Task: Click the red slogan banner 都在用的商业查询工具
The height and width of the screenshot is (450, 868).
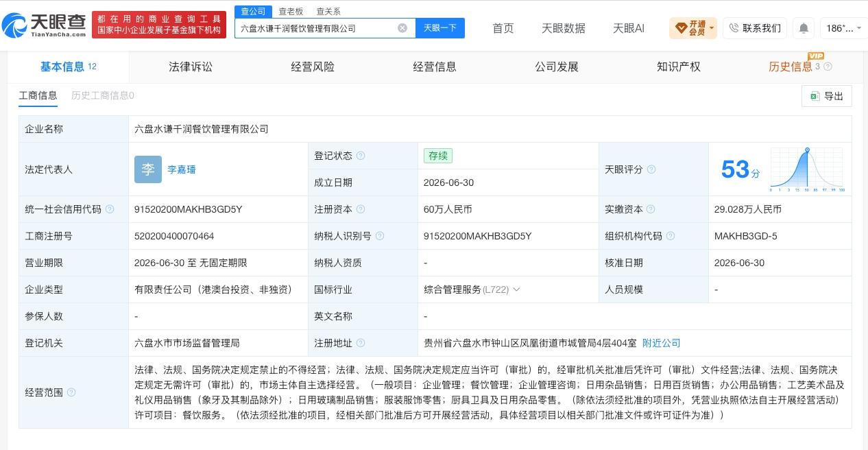Action: coord(159,25)
